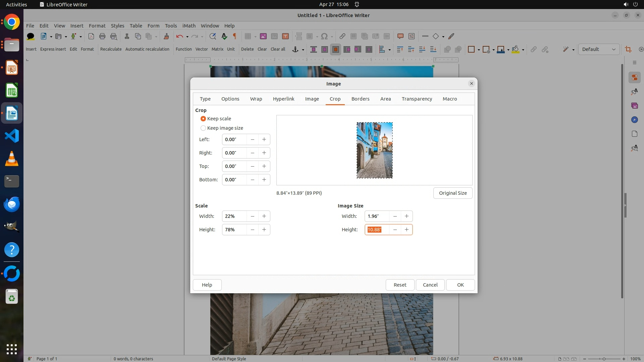Toggle Formatting Marks pilcrow icon
The height and width of the screenshot is (362, 644).
coord(235,36)
